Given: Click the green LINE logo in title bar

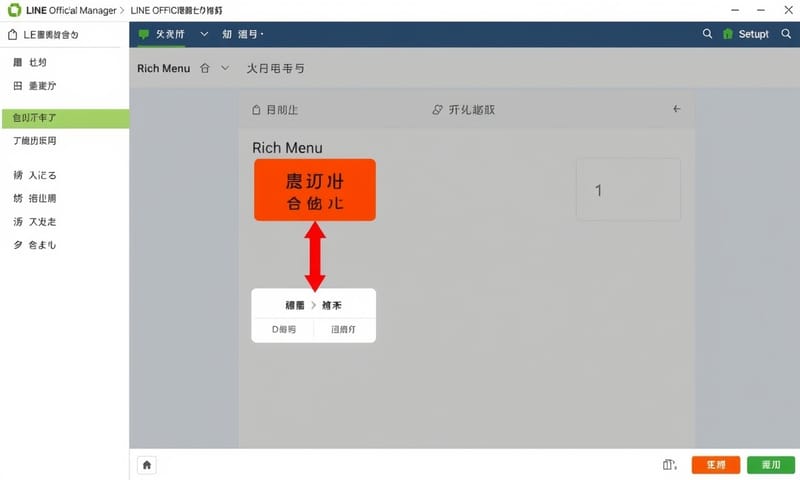Looking at the screenshot, I should coord(14,10).
